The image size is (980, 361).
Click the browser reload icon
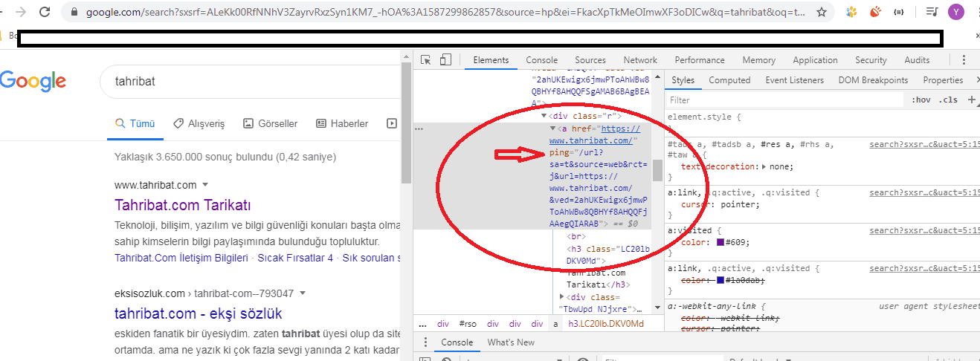point(45,13)
